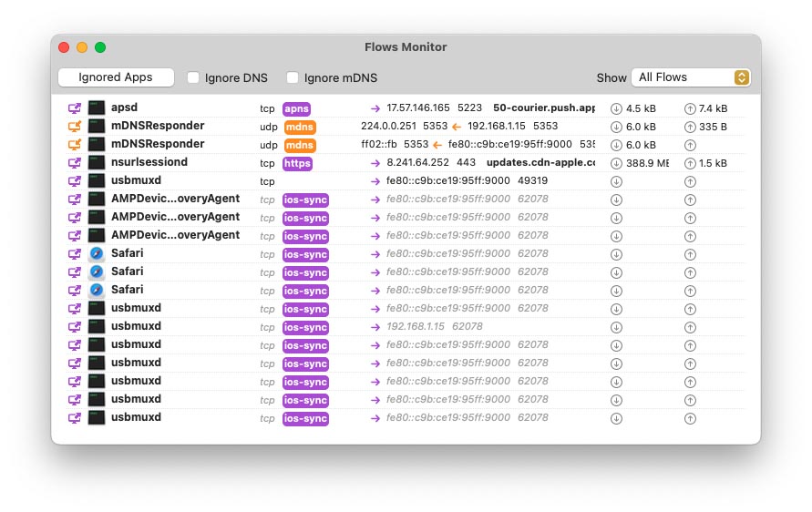Click the nsurlsessiond app icon
This screenshot has height=512, width=812.
(x=97, y=162)
